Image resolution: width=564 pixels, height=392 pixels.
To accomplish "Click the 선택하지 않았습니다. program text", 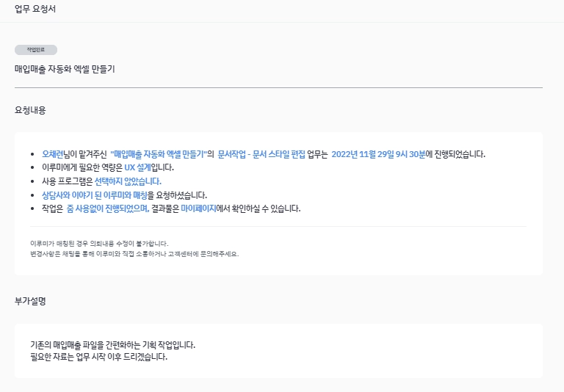I will [x=128, y=181].
